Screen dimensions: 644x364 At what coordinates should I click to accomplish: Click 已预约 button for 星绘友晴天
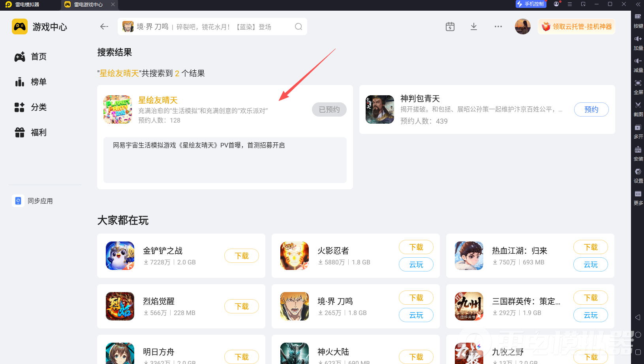329,109
